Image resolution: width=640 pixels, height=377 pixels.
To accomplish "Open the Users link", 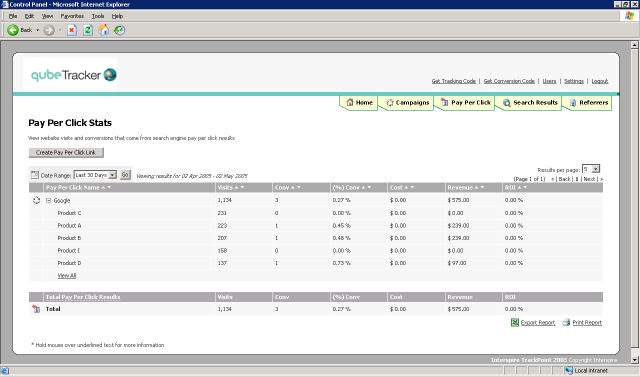I will tap(549, 81).
